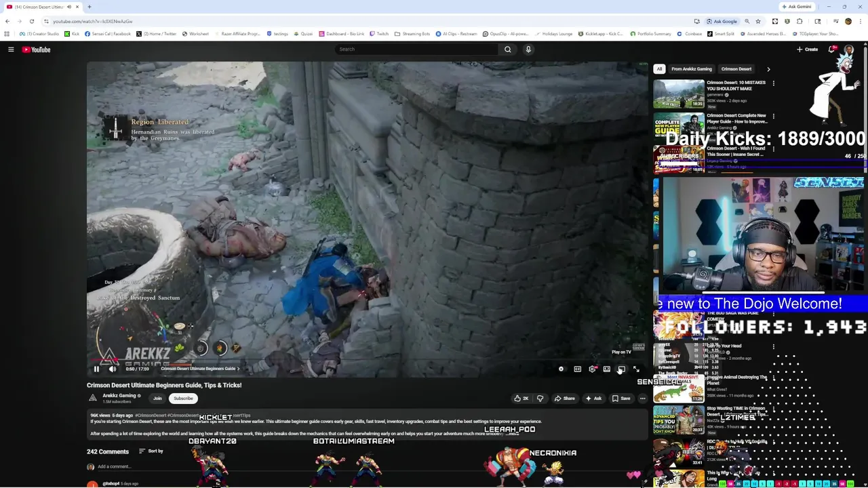
Task: Share the video
Action: click(564, 399)
